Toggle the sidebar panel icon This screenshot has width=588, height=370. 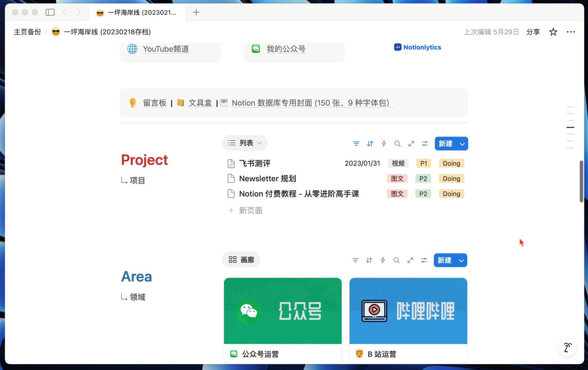tap(50, 12)
